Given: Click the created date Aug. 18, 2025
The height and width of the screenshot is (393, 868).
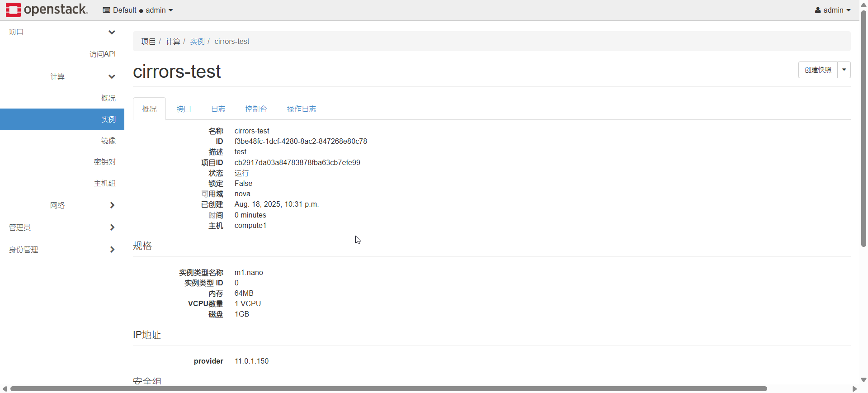Looking at the screenshot, I should pos(277,204).
